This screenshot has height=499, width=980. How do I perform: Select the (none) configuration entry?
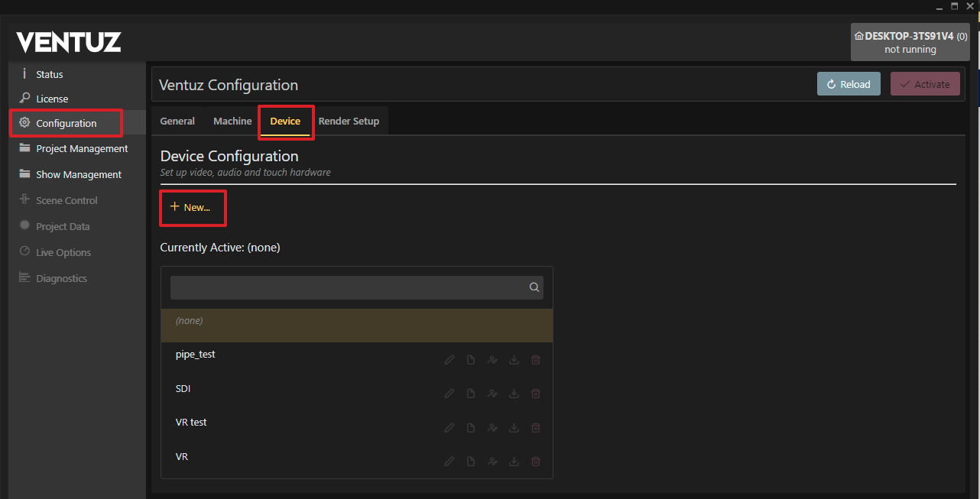point(356,321)
